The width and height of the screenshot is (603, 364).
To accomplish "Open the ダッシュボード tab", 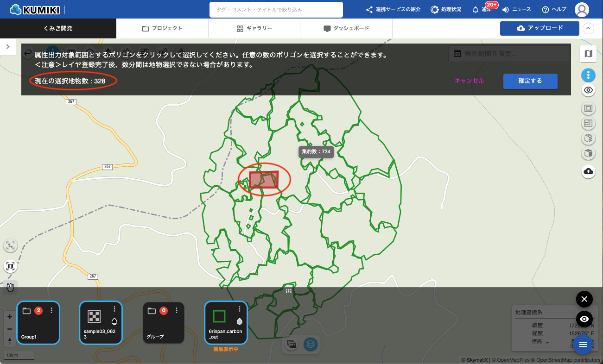I will click(346, 28).
